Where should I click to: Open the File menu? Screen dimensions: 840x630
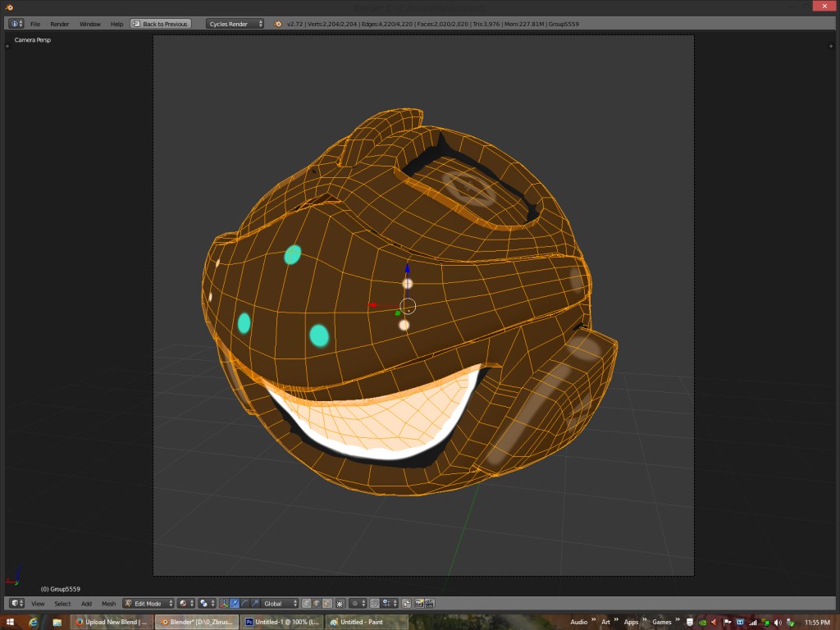tap(36, 23)
